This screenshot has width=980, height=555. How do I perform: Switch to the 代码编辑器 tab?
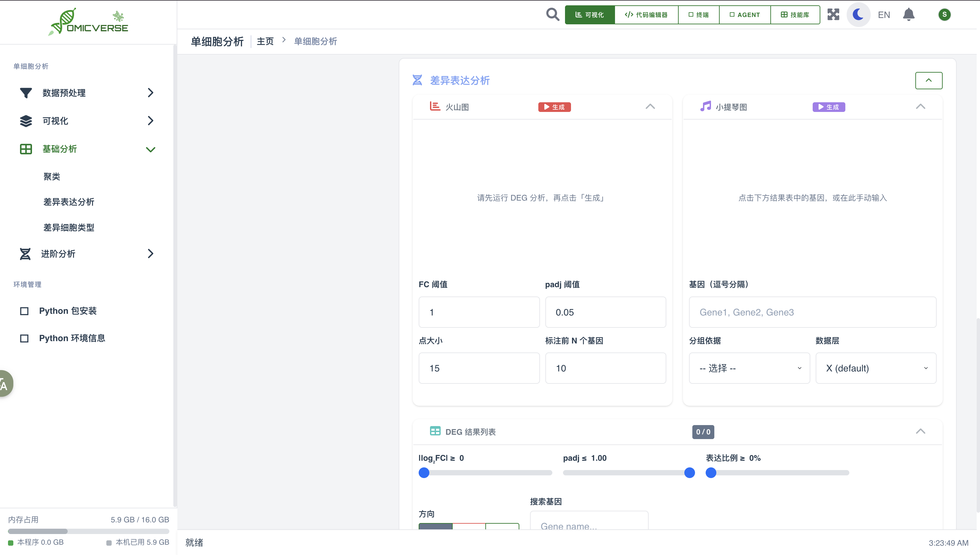(x=646, y=14)
